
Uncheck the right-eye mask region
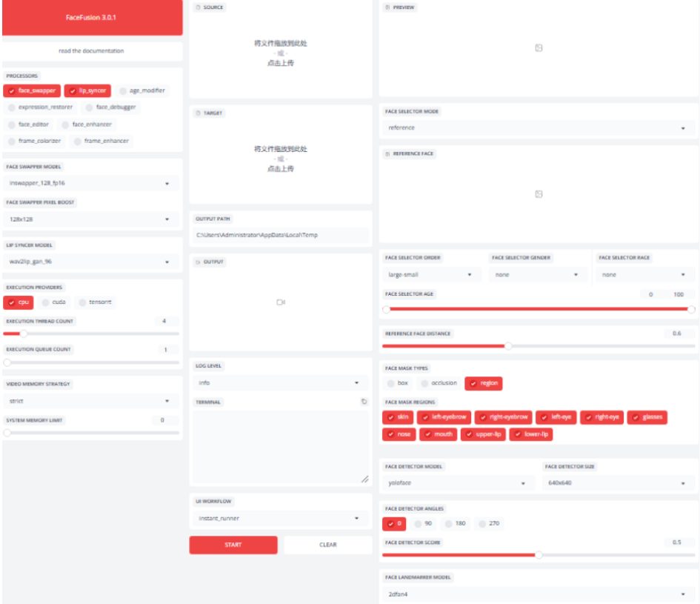(601, 417)
